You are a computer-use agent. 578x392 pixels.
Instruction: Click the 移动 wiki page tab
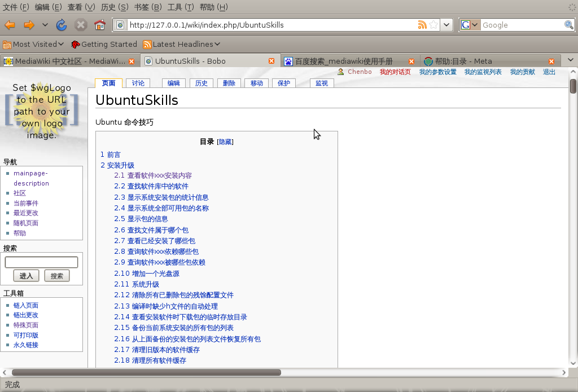coord(257,83)
